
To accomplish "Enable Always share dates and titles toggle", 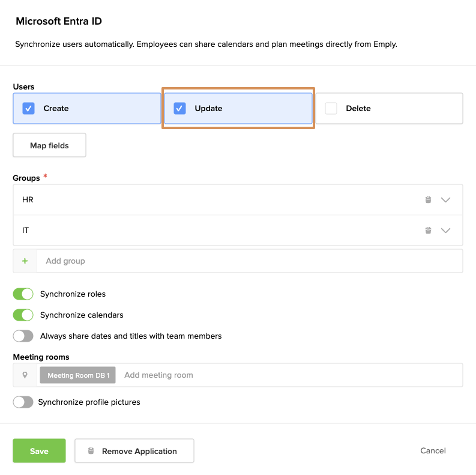I will click(x=23, y=336).
